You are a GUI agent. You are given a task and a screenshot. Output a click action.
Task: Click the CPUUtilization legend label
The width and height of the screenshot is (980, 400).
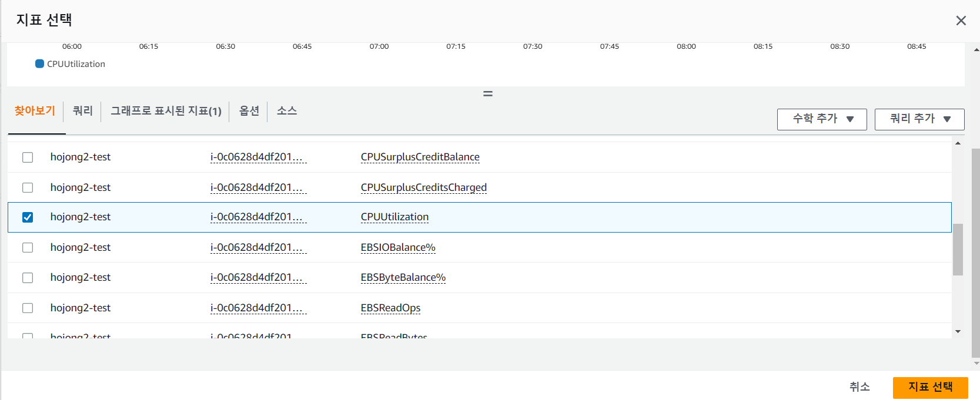(x=76, y=64)
